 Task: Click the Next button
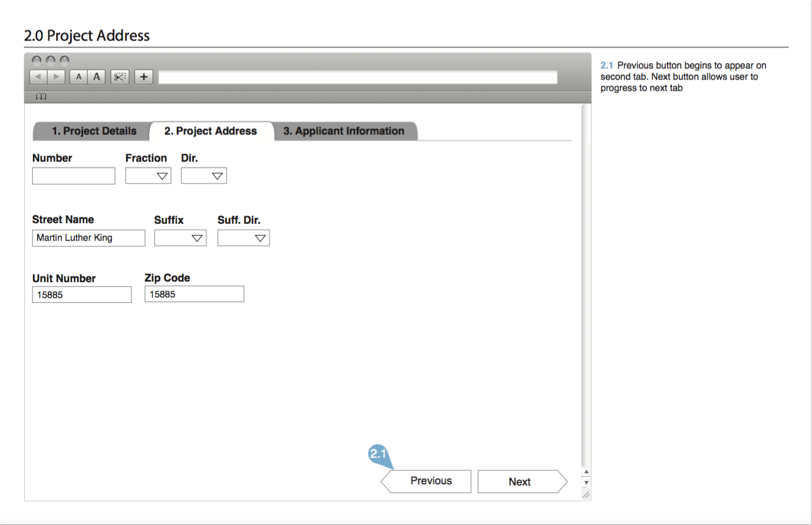520,481
